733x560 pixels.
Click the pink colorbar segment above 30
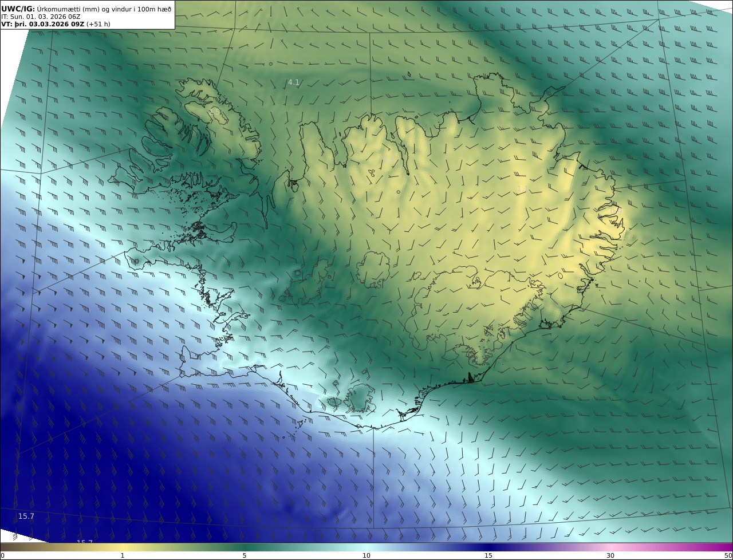[610, 547]
